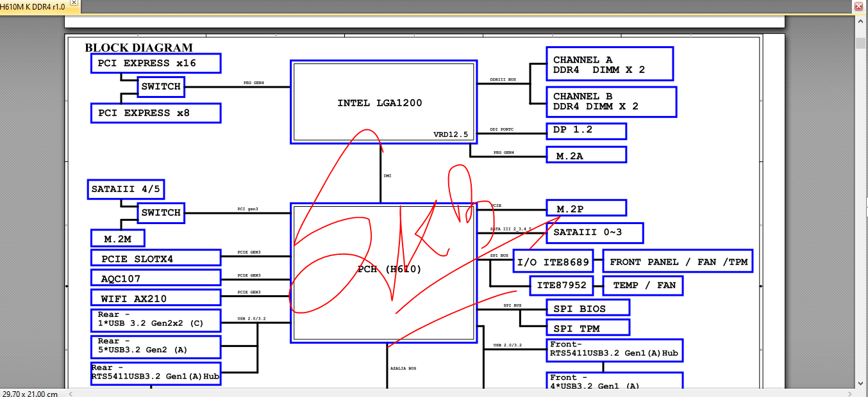Screen dimensions: 868x397
Task: Click the vertical scrollbar thumb
Action: click(862, 43)
